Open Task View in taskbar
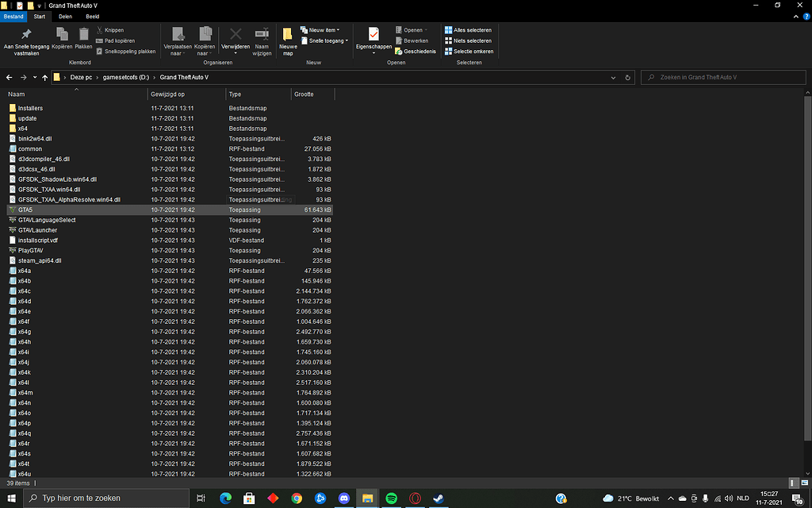 coord(201,498)
